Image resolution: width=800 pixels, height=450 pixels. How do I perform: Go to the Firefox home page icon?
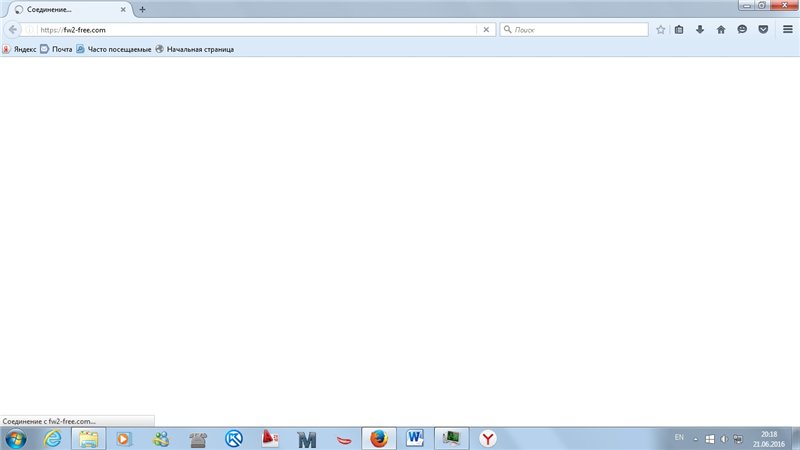721,30
